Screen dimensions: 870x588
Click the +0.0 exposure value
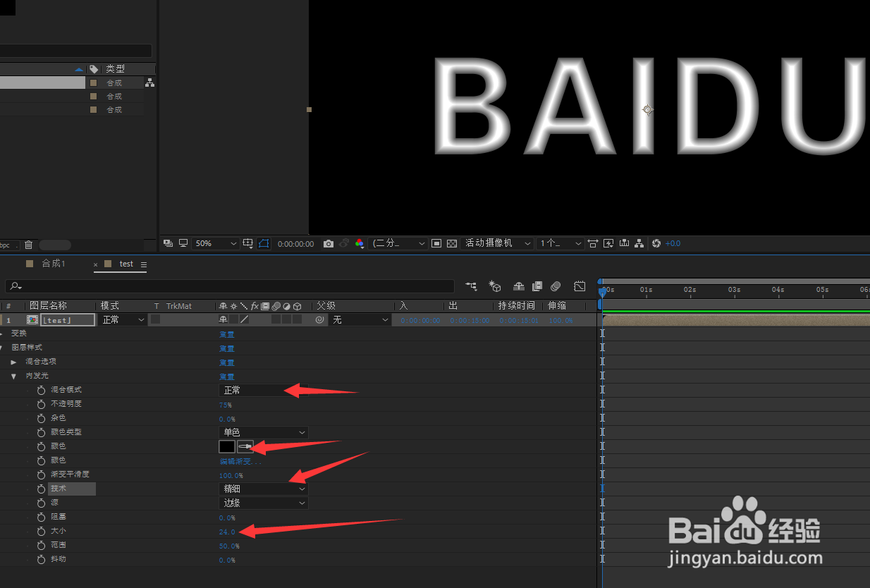(x=673, y=243)
